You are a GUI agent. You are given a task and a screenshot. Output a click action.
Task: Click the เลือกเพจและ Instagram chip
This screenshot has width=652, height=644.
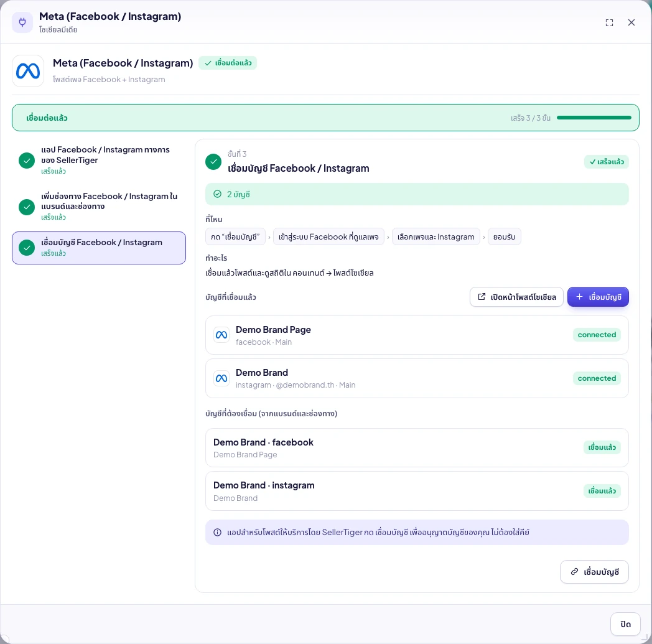point(435,237)
